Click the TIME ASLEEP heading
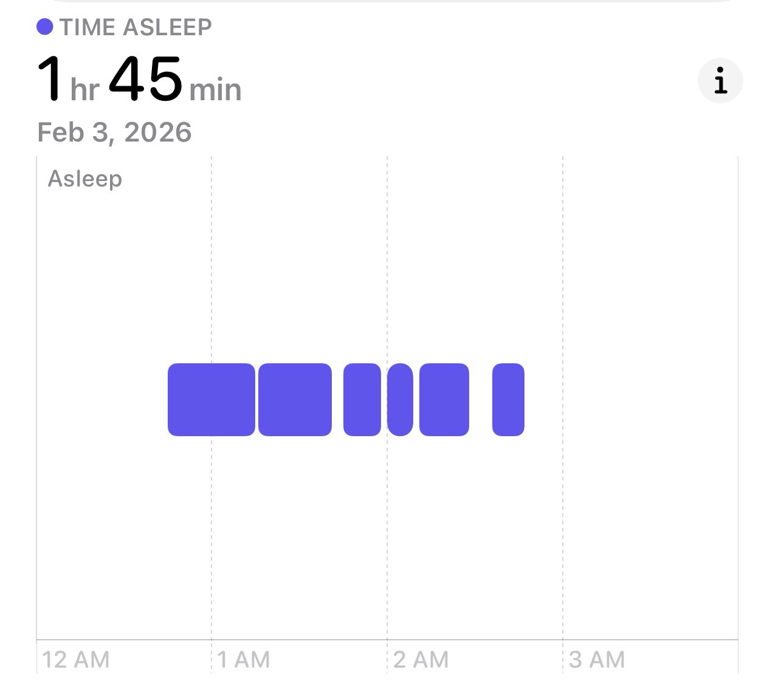This screenshot has height=695, width=784. pyautogui.click(x=136, y=27)
